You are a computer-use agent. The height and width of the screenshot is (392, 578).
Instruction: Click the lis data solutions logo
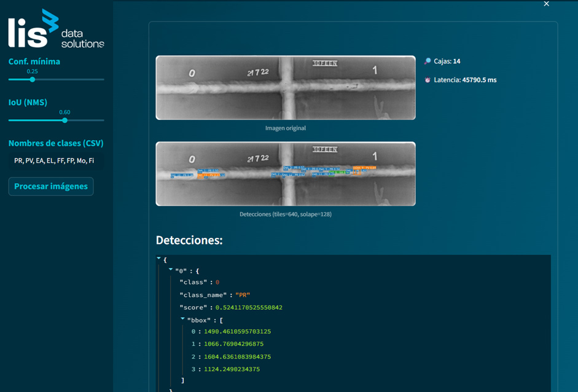[55, 29]
